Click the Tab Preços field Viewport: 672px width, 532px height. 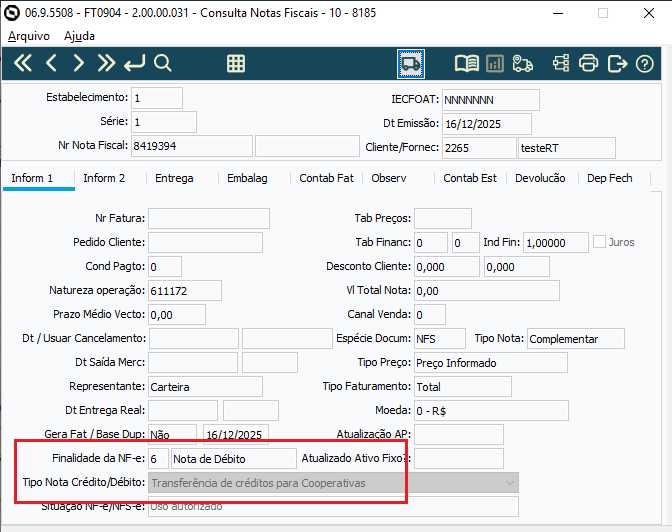[443, 218]
